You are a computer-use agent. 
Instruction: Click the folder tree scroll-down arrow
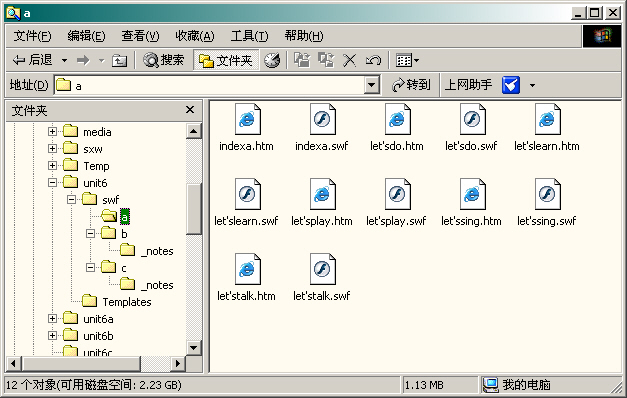tap(194, 347)
